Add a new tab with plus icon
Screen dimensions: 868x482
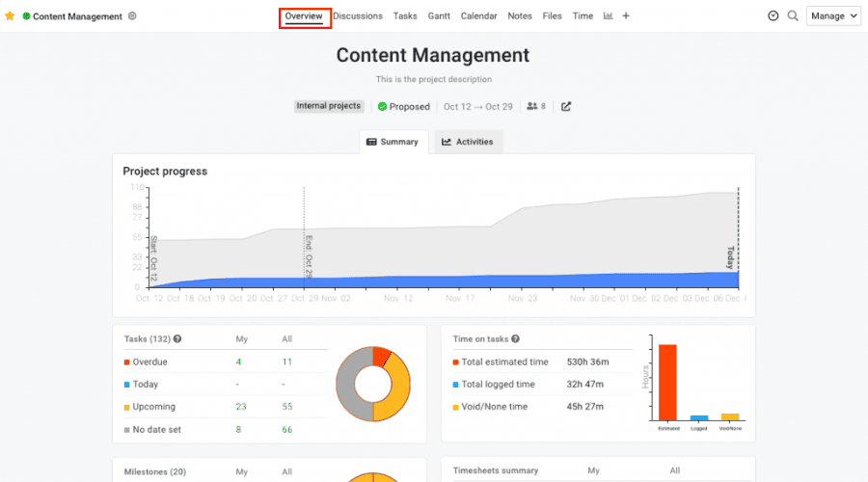click(x=626, y=16)
